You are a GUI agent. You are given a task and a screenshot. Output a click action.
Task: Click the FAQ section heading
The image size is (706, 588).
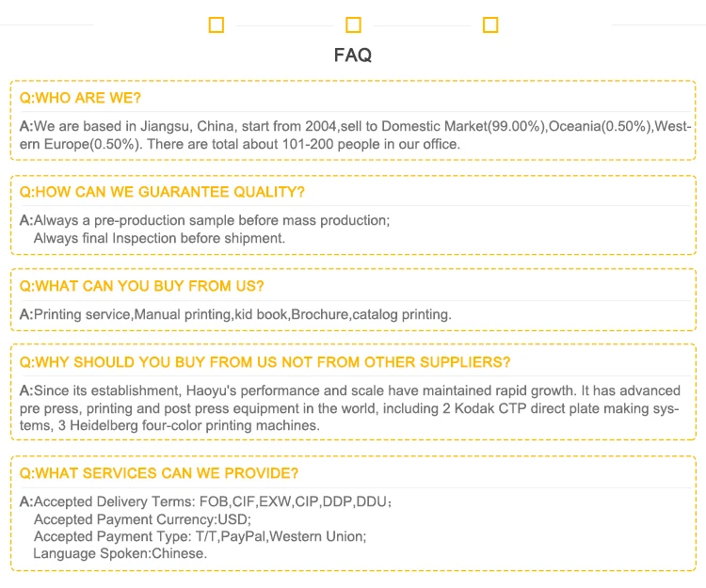[353, 56]
